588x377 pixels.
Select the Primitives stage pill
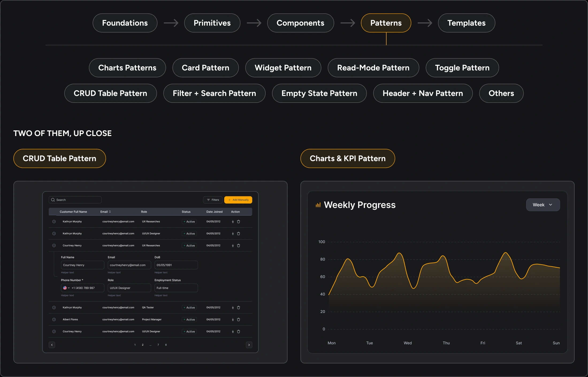[x=212, y=23]
